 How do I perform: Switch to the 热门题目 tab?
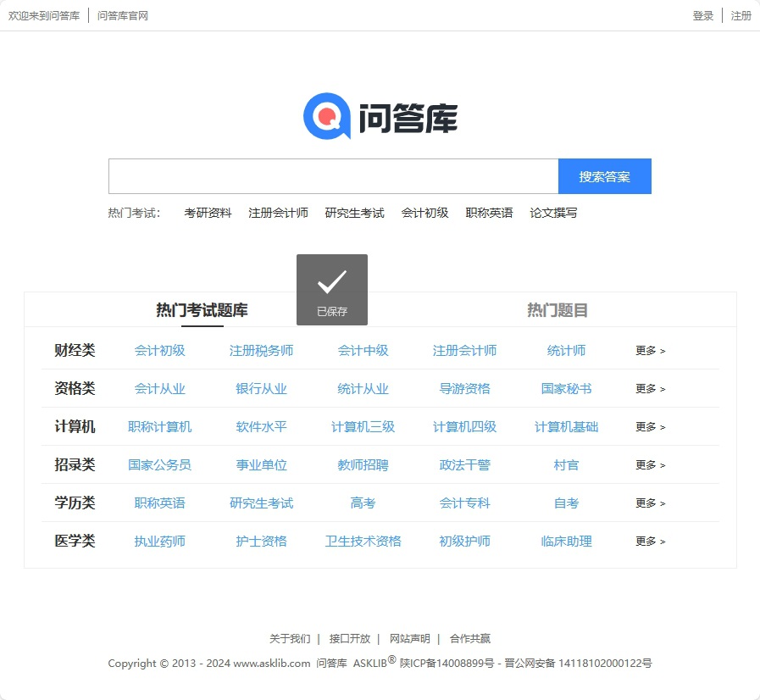558,310
